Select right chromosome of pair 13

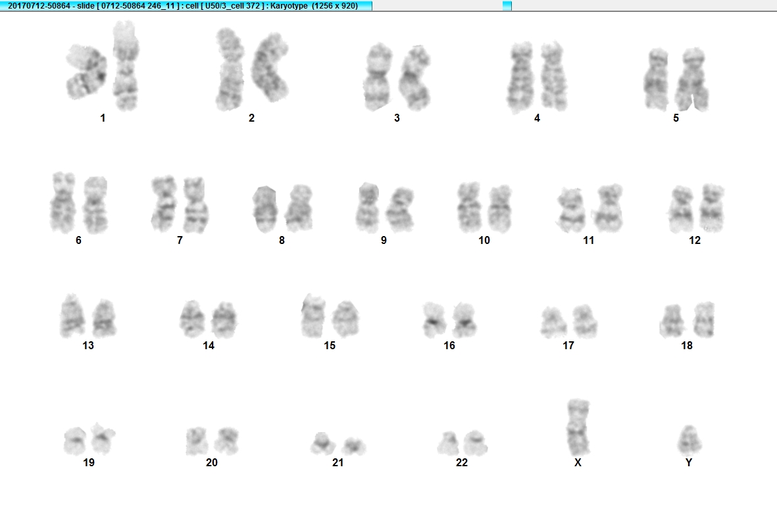105,318
